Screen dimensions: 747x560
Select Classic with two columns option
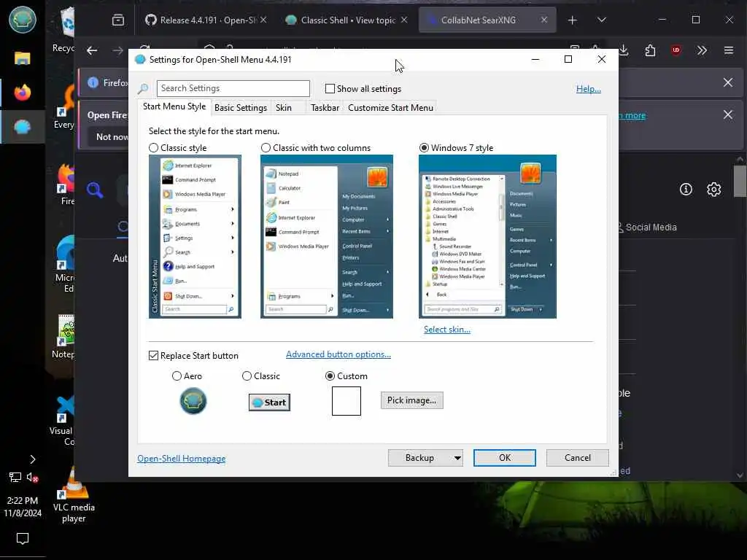[266, 148]
